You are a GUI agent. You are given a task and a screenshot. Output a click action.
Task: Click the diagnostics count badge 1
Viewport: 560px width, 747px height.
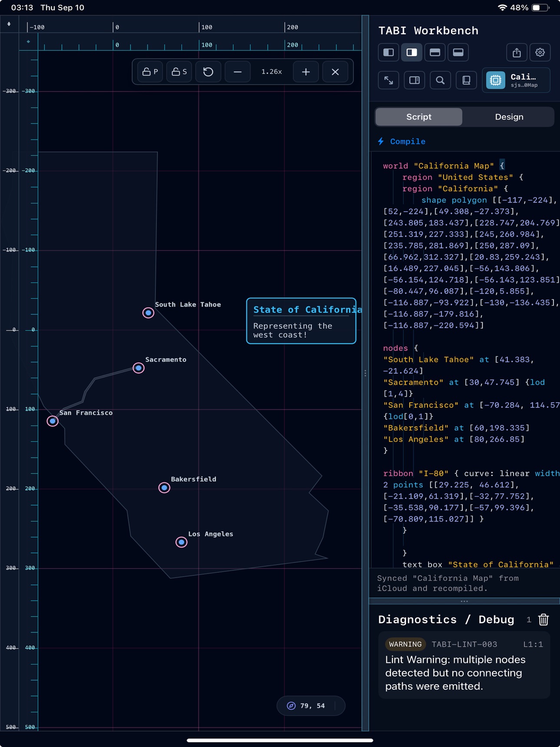pos(529,620)
